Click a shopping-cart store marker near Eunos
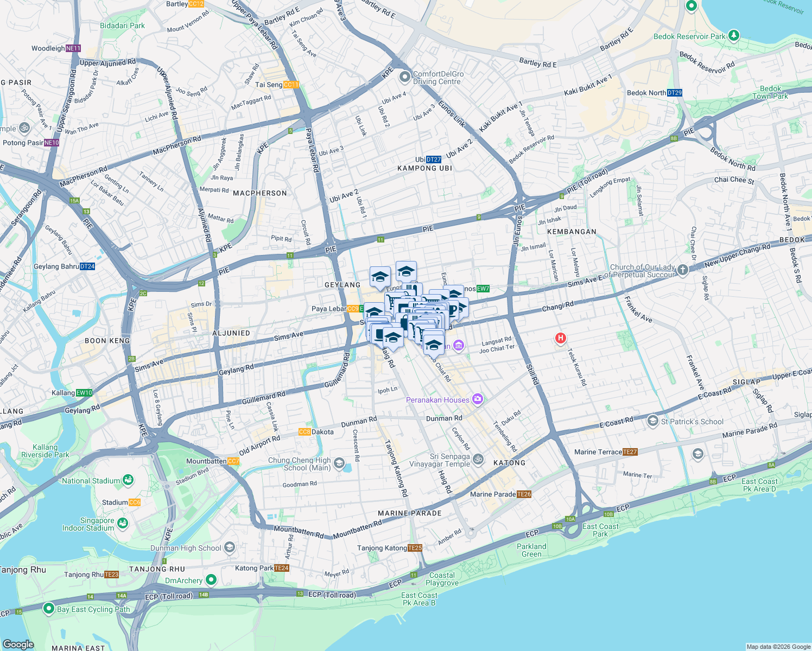 point(391,300)
